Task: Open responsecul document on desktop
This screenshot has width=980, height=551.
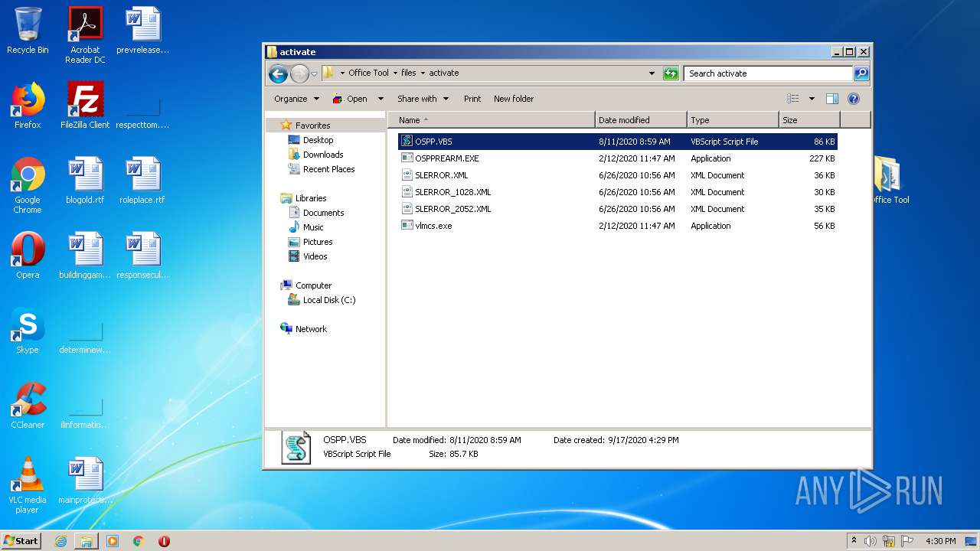Action: coord(142,256)
